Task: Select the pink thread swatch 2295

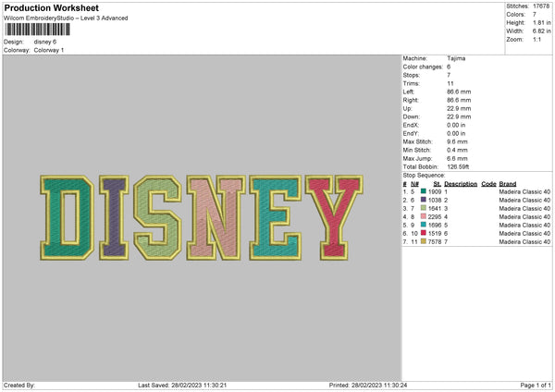Action: click(x=424, y=216)
